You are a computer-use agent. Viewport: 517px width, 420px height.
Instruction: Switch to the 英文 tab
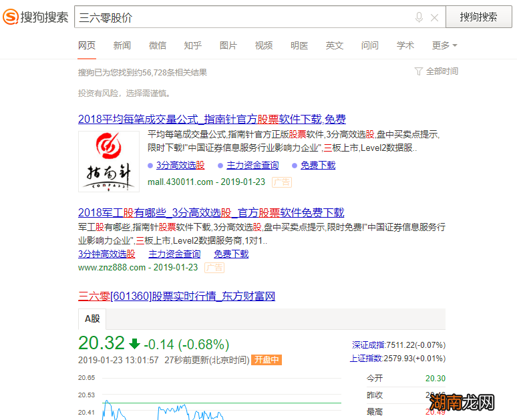[335, 45]
